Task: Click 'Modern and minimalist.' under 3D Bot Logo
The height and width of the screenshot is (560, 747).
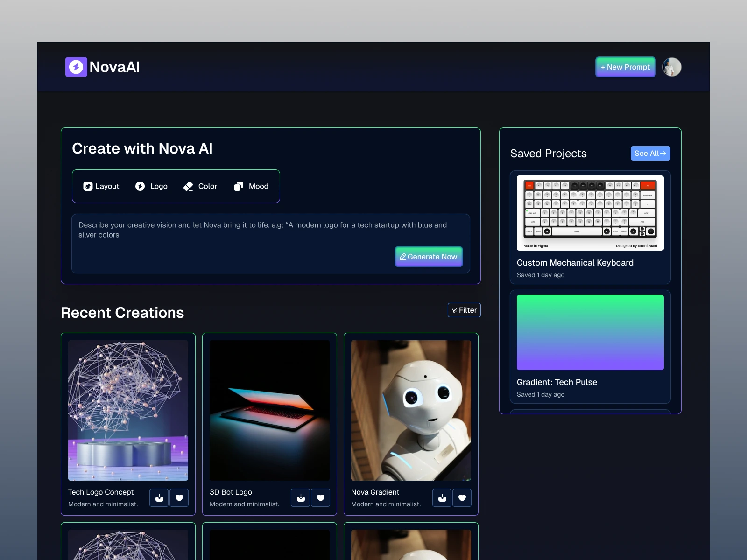Action: pos(245,504)
